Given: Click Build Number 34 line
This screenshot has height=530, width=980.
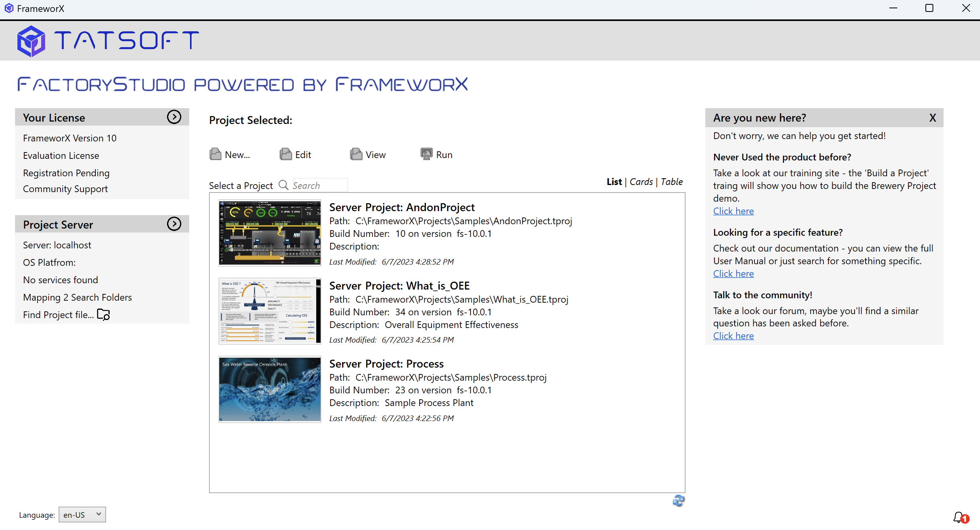Looking at the screenshot, I should [x=410, y=312].
